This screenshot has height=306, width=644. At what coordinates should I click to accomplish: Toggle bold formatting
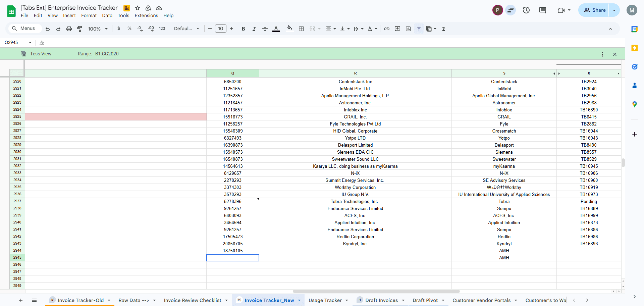(244, 29)
